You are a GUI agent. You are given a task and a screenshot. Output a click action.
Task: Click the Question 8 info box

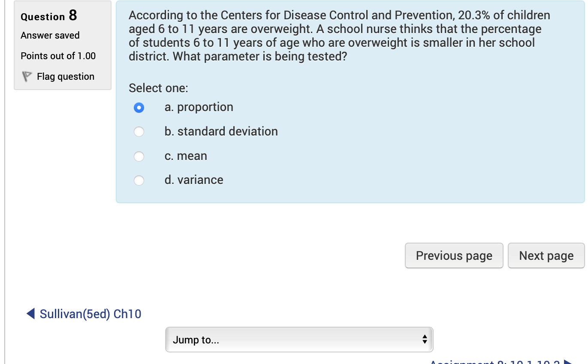point(63,45)
